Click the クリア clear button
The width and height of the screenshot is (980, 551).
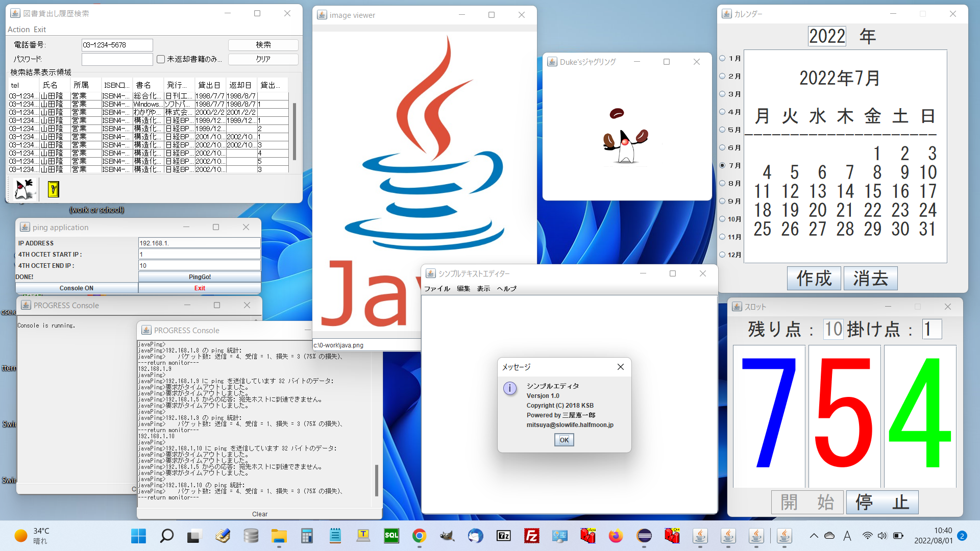click(x=263, y=59)
